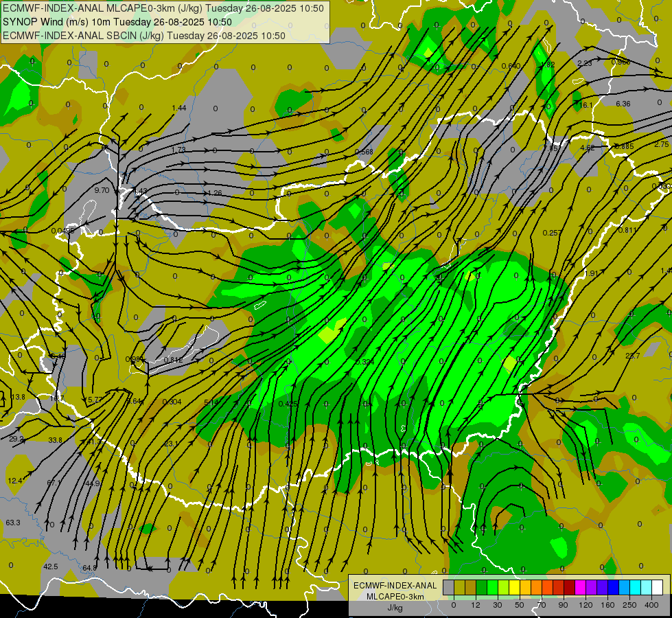Screen dimensions: 672x618
Task: Click the map value '42.5'
Action: click(x=51, y=566)
